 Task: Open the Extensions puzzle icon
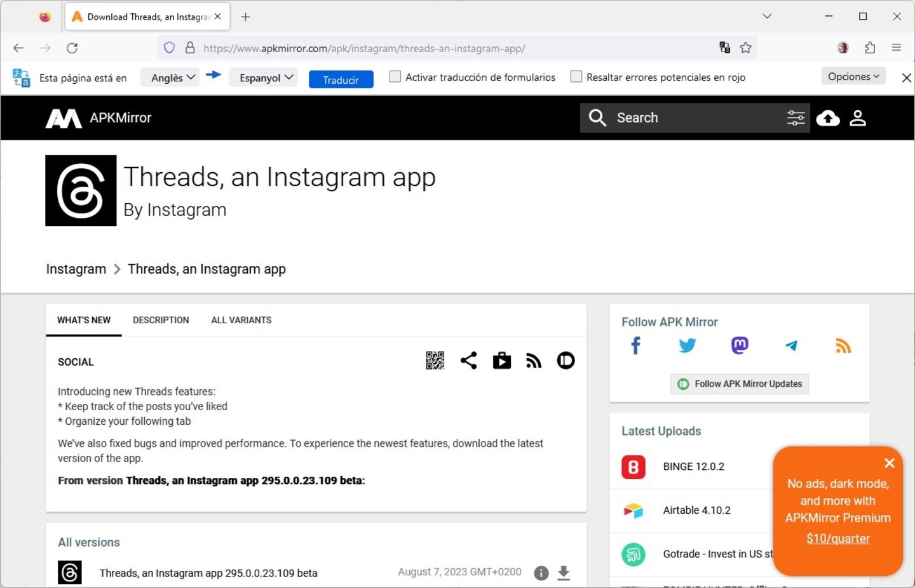[870, 48]
